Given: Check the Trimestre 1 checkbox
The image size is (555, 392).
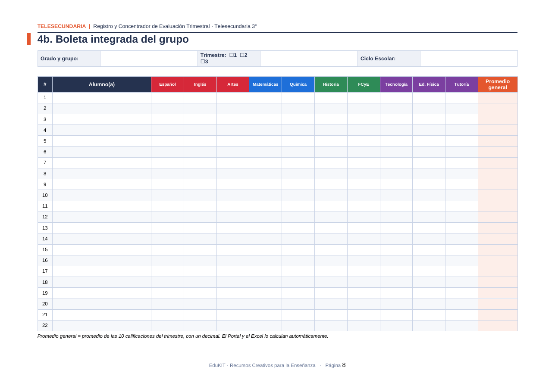Looking at the screenshot, I should 232,55.
